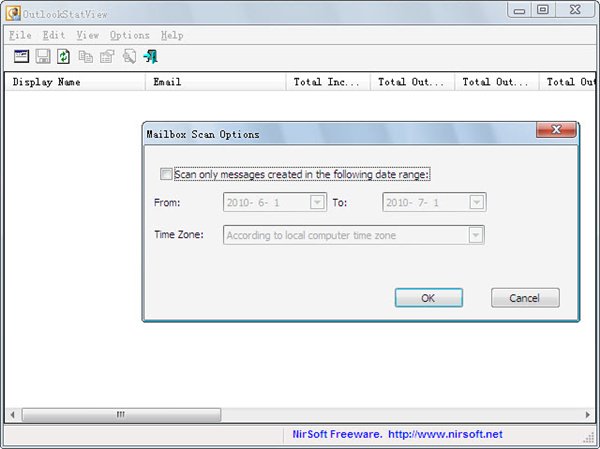Click the Save floppy disk toolbar icon

click(43, 56)
